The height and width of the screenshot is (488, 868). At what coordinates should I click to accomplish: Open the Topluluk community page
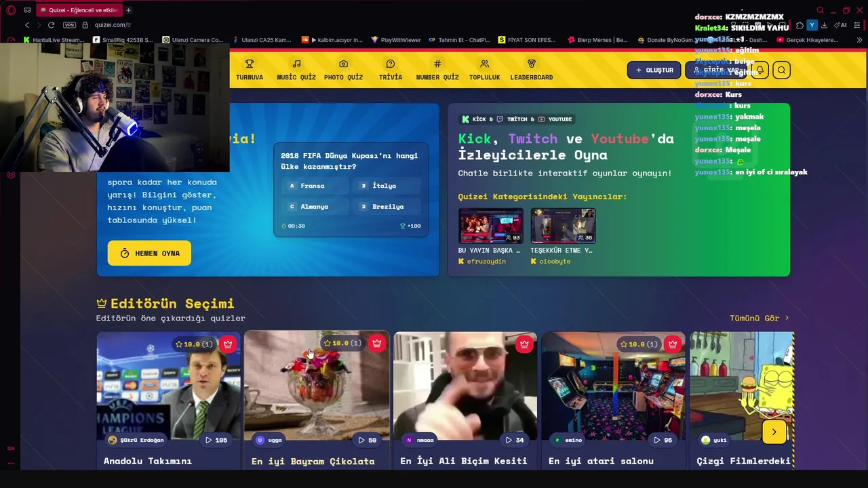click(484, 70)
